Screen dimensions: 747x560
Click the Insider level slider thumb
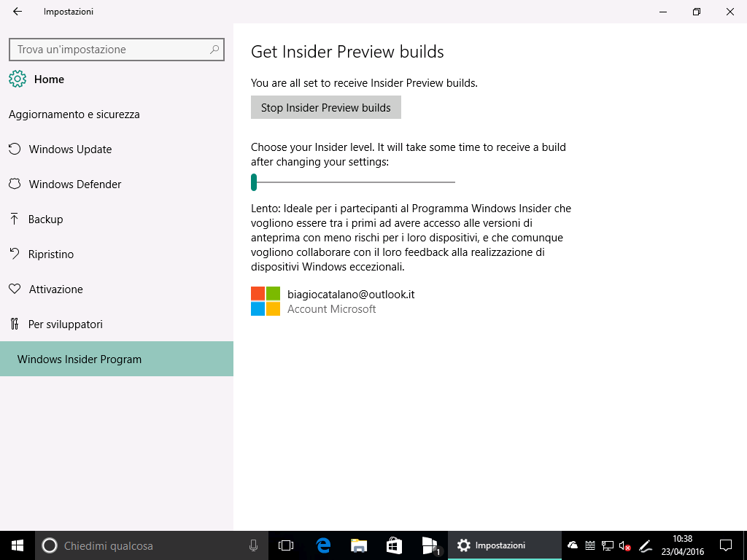[254, 182]
